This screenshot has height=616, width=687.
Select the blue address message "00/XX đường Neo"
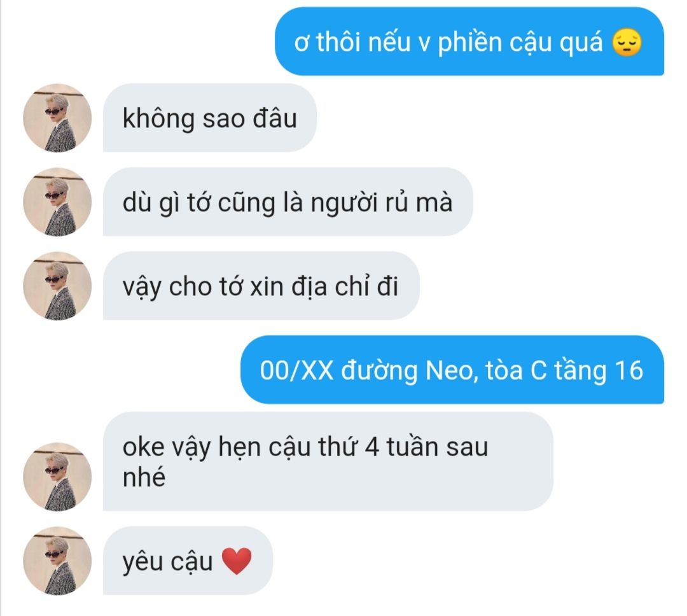[452, 370]
